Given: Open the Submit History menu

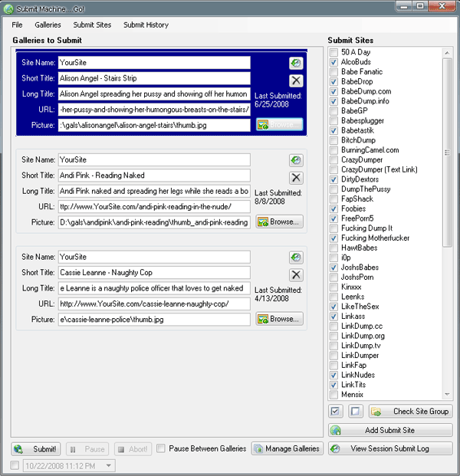Looking at the screenshot, I should pyautogui.click(x=146, y=25).
